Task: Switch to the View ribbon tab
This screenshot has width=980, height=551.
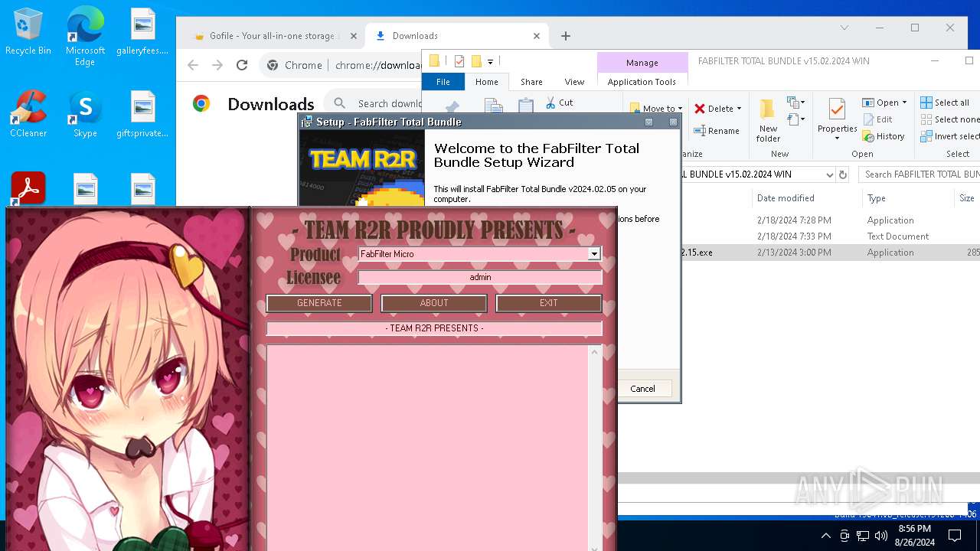Action: click(574, 82)
